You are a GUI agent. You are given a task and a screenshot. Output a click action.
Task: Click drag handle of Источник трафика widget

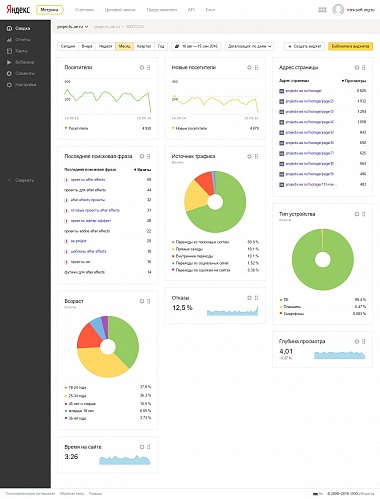(x=256, y=156)
